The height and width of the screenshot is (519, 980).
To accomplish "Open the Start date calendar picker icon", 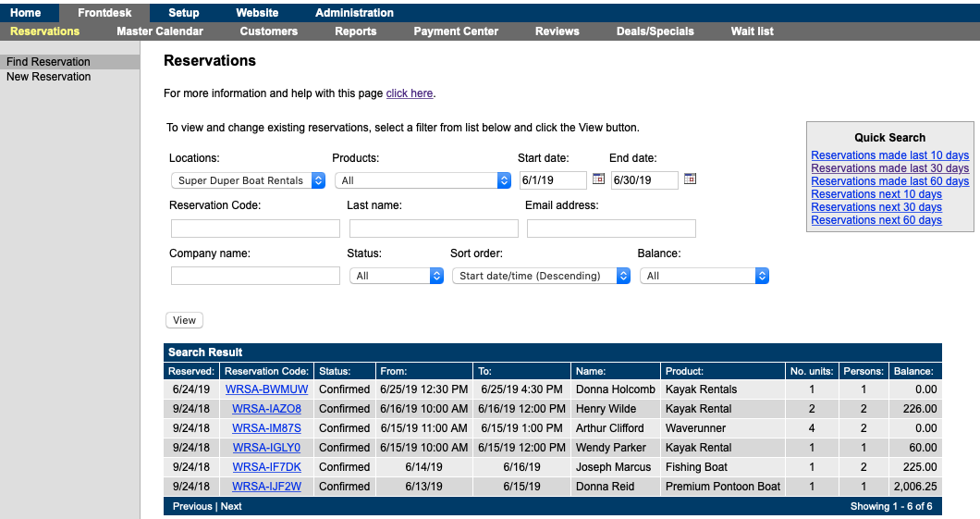I will click(598, 179).
